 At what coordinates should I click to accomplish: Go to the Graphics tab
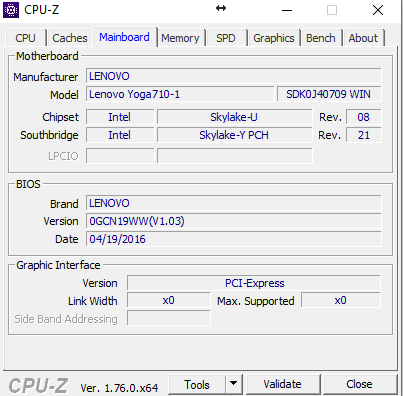274,38
